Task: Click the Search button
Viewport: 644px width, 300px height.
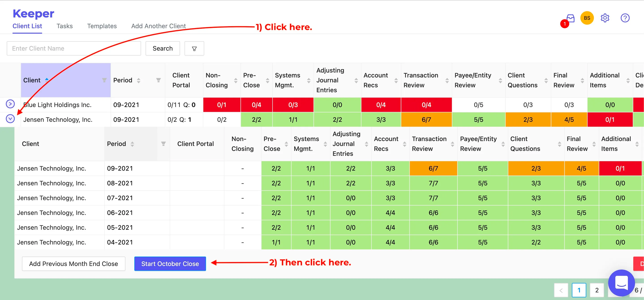Action: pos(163,49)
